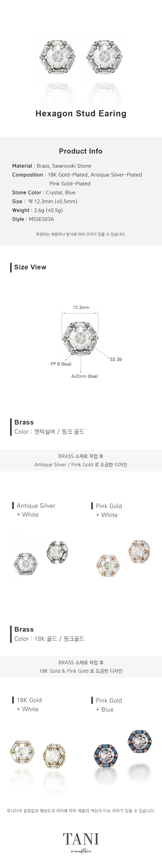Click the Hexagon Stud Earing title
162x868 pixels.
81,113
